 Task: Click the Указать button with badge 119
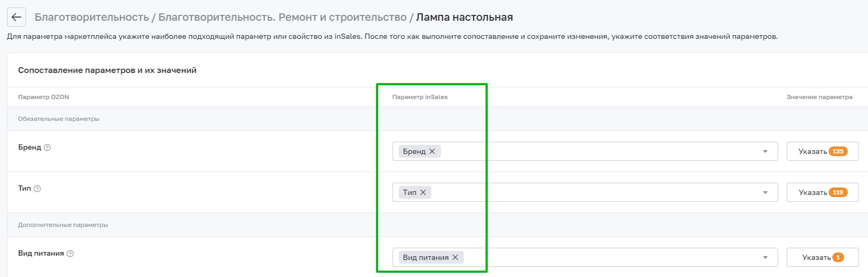pos(822,192)
